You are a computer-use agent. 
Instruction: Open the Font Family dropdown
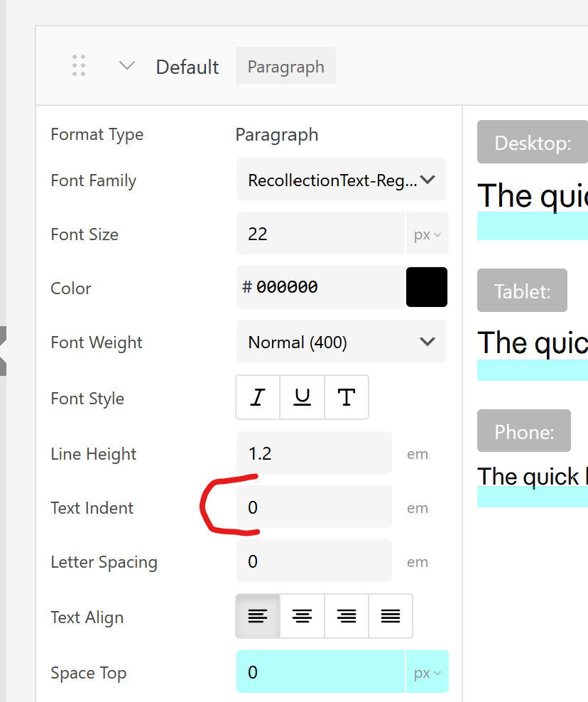click(x=341, y=180)
